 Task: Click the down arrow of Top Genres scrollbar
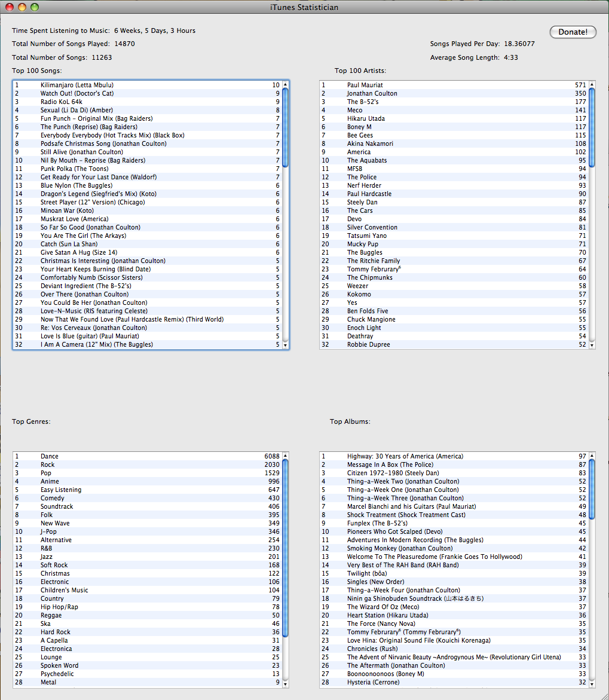pyautogui.click(x=285, y=683)
